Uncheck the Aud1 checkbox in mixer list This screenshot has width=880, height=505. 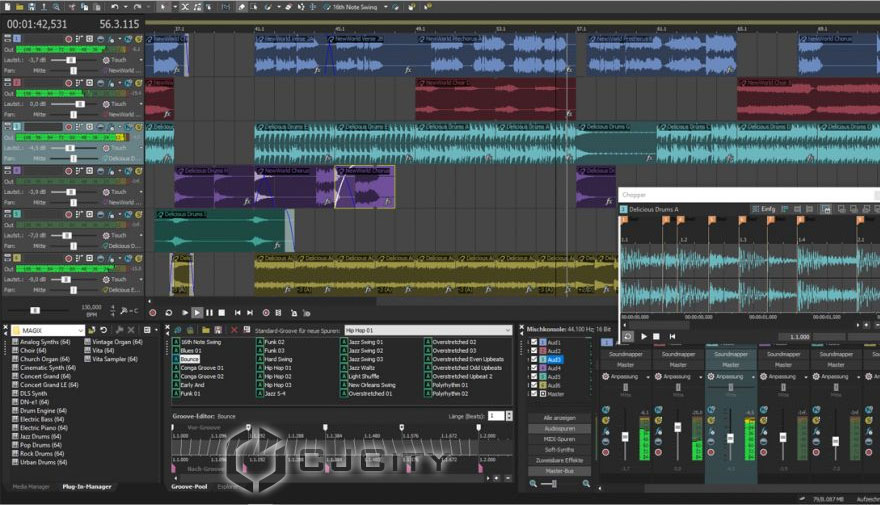[x=534, y=341]
